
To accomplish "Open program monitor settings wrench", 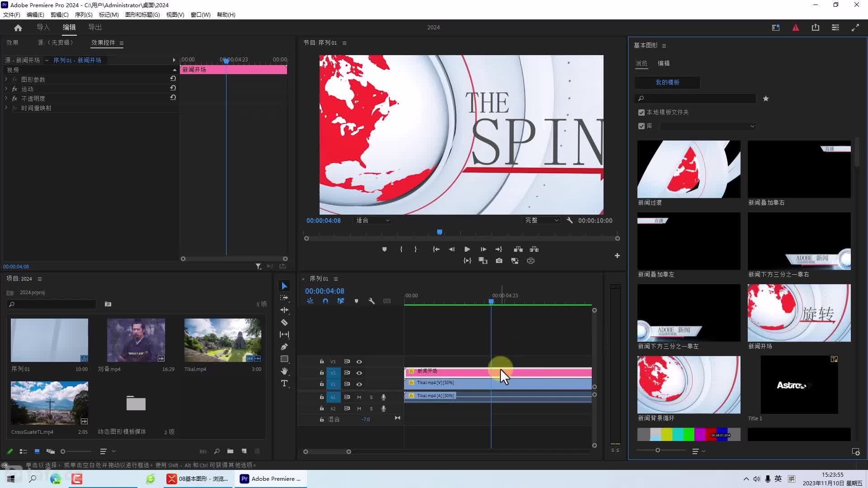I will (x=570, y=221).
